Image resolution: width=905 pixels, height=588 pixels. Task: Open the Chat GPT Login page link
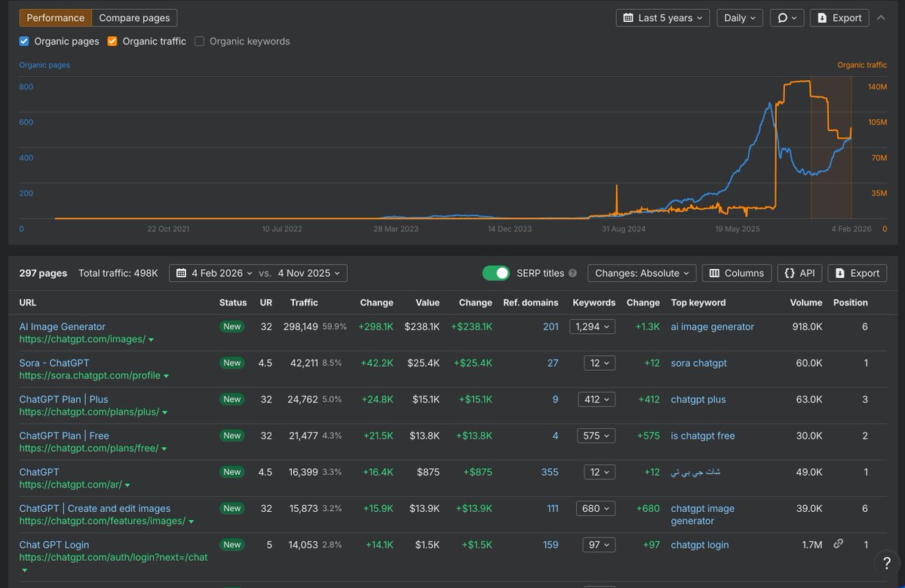click(54, 544)
